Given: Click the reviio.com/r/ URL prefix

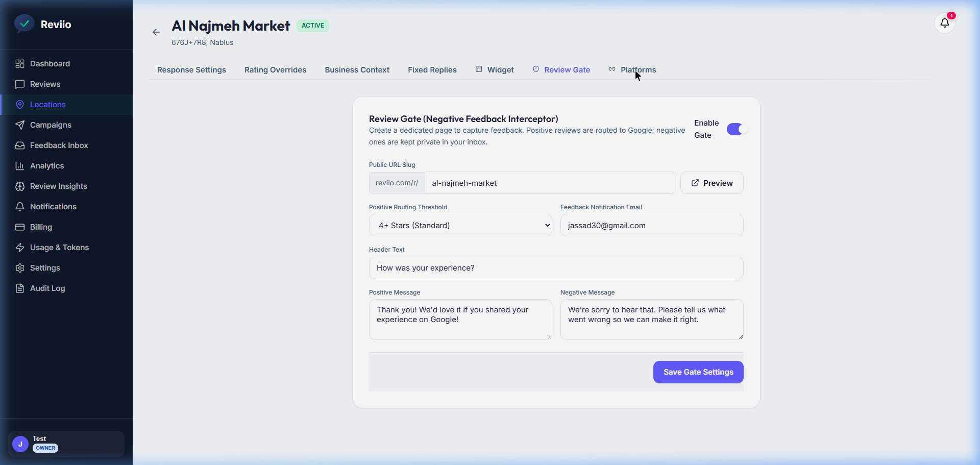Looking at the screenshot, I should [x=397, y=183].
